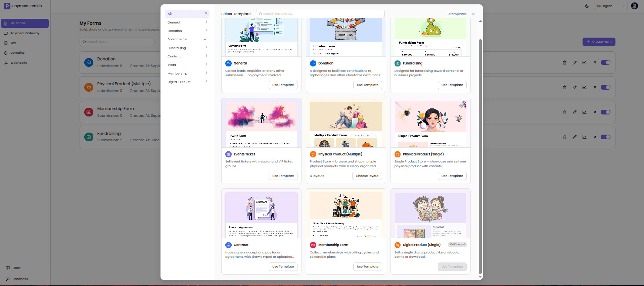The image size is (644, 286).
Task: Use Template for Donation form
Action: [368, 85]
